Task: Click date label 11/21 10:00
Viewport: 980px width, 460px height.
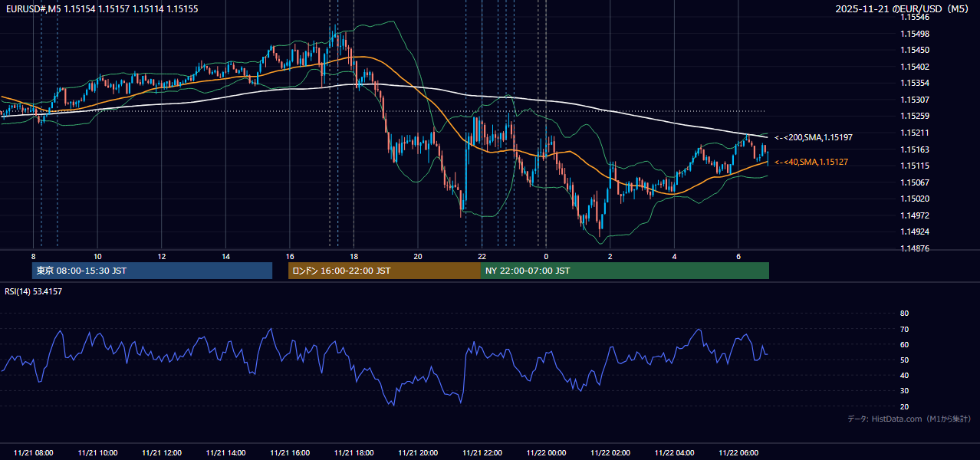Action: (98, 453)
